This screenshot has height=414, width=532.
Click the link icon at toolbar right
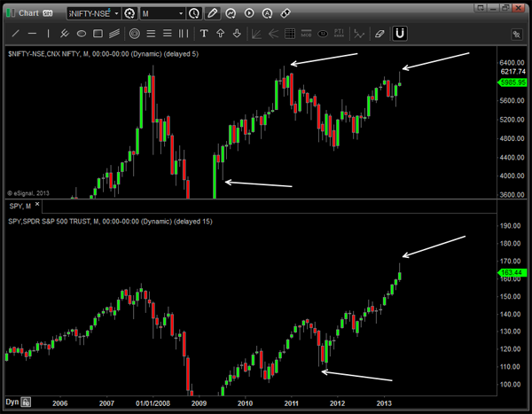(516, 35)
